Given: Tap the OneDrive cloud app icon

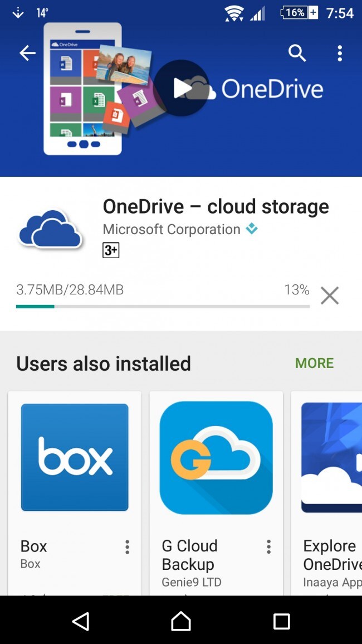Looking at the screenshot, I should (x=50, y=229).
